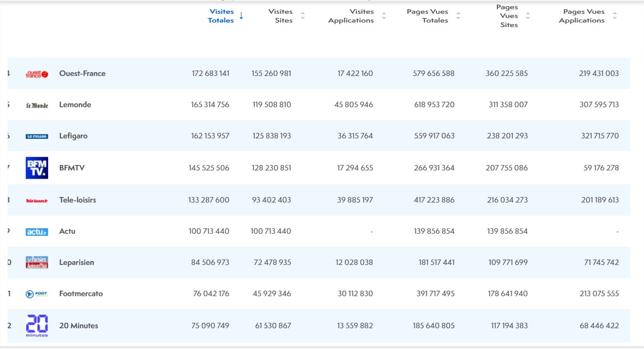Click the Le Figaro logo icon
The image size is (644, 349).
point(37,137)
